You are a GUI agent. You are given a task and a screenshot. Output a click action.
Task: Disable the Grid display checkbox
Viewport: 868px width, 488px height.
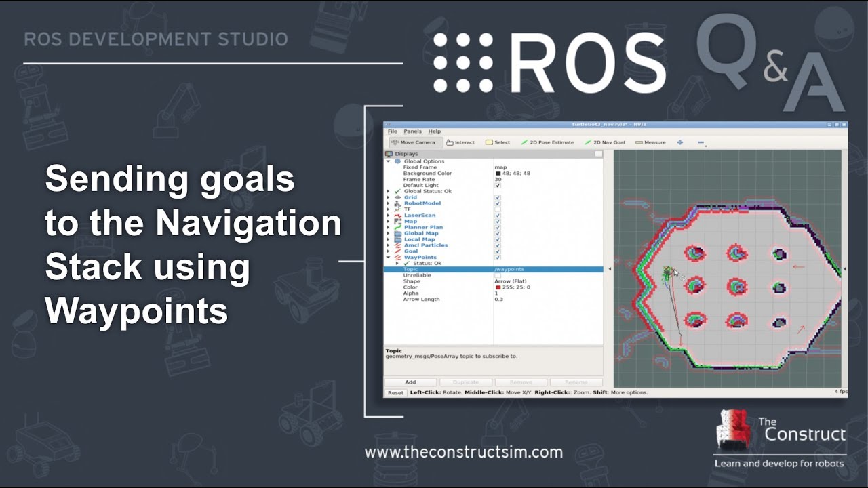(x=498, y=197)
